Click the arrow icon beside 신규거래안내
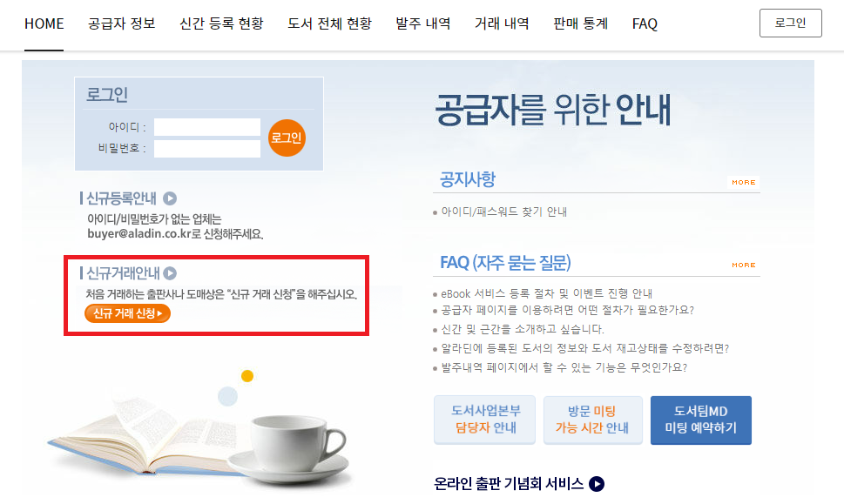Screen dimensions: 844x504 pos(170,273)
